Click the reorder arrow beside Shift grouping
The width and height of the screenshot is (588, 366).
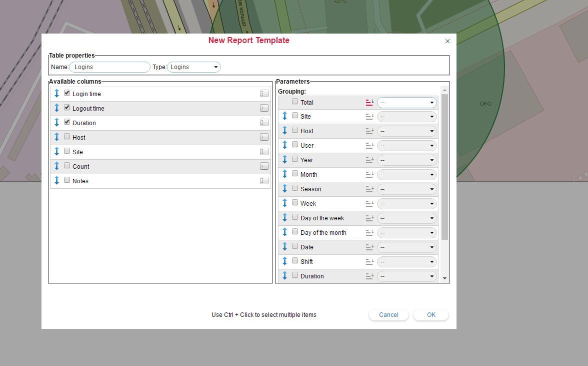pyautogui.click(x=284, y=261)
